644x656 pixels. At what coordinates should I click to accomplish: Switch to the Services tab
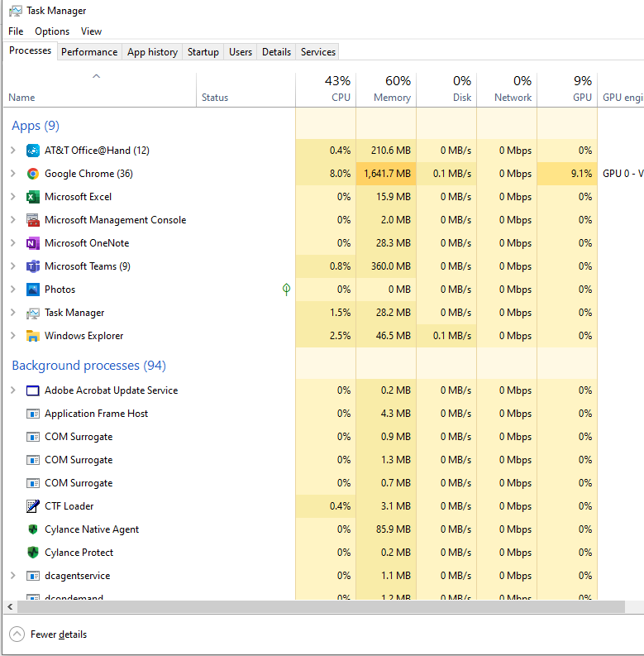[x=317, y=52]
